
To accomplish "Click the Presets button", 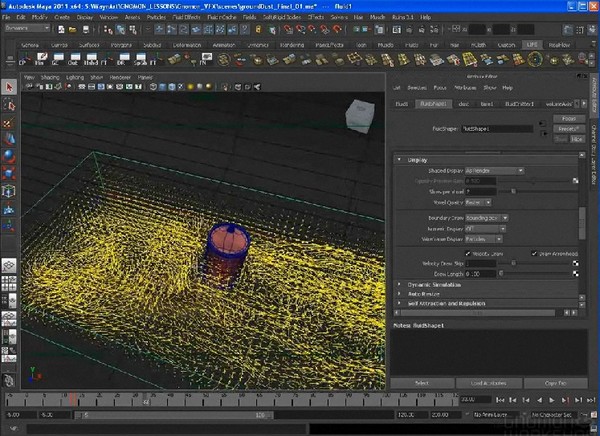I will (x=569, y=129).
